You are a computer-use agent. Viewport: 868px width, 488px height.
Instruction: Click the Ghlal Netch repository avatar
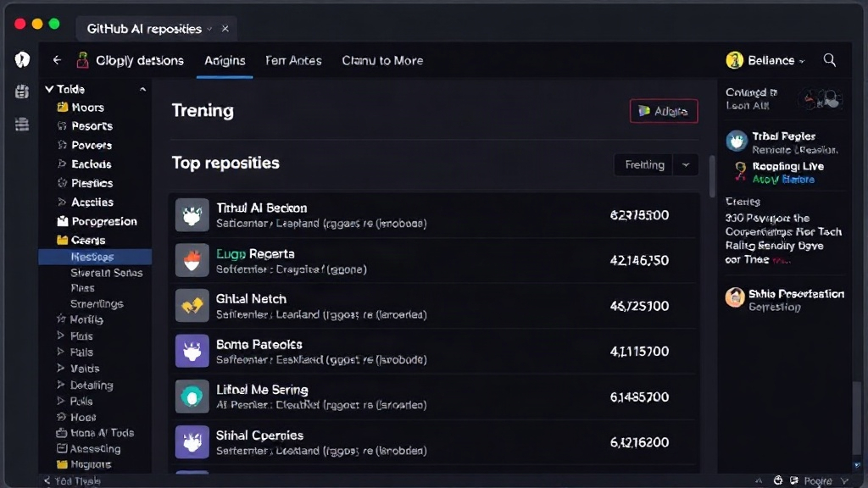[x=192, y=305]
